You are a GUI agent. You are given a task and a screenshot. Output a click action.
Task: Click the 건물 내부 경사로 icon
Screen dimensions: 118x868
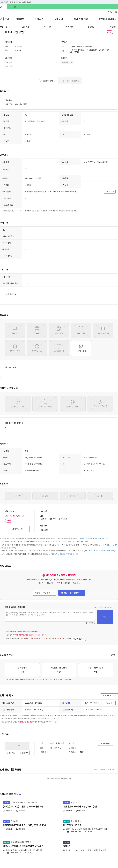click(100, 404)
